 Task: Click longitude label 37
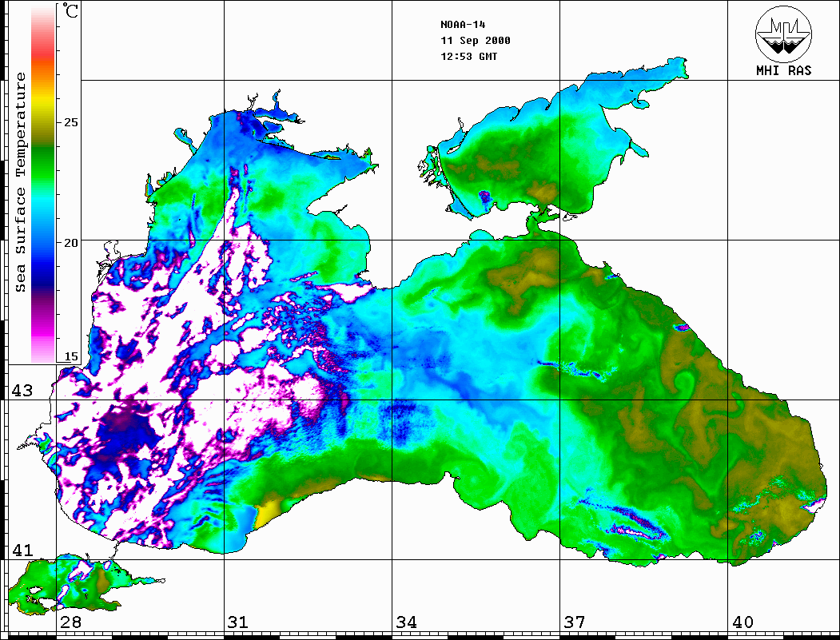pyautogui.click(x=575, y=622)
